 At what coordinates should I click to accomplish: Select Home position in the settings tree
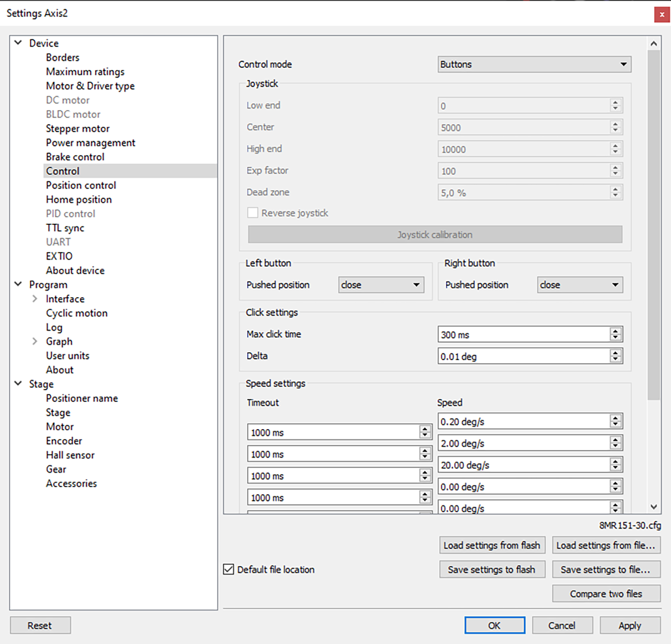click(x=79, y=199)
